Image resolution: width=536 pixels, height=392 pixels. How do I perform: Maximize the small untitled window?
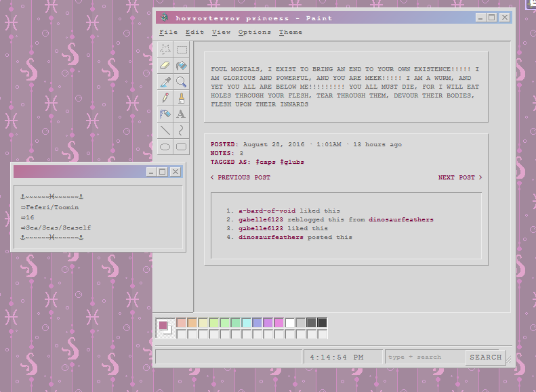tap(163, 172)
